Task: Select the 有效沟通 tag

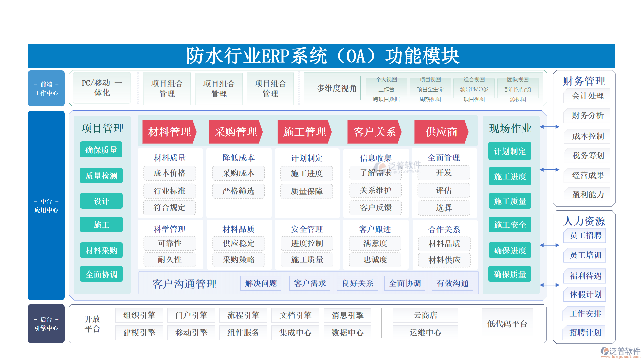Action: click(x=452, y=284)
